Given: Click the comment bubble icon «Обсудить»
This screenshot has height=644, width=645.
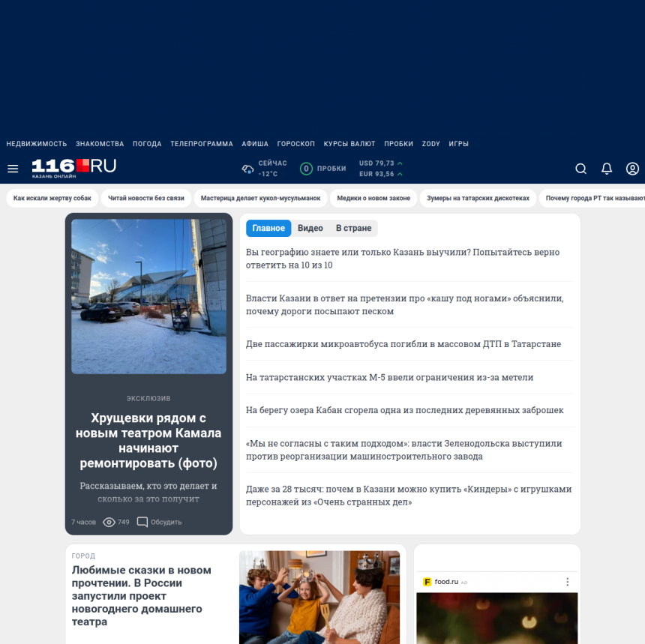Looking at the screenshot, I should 142,522.
